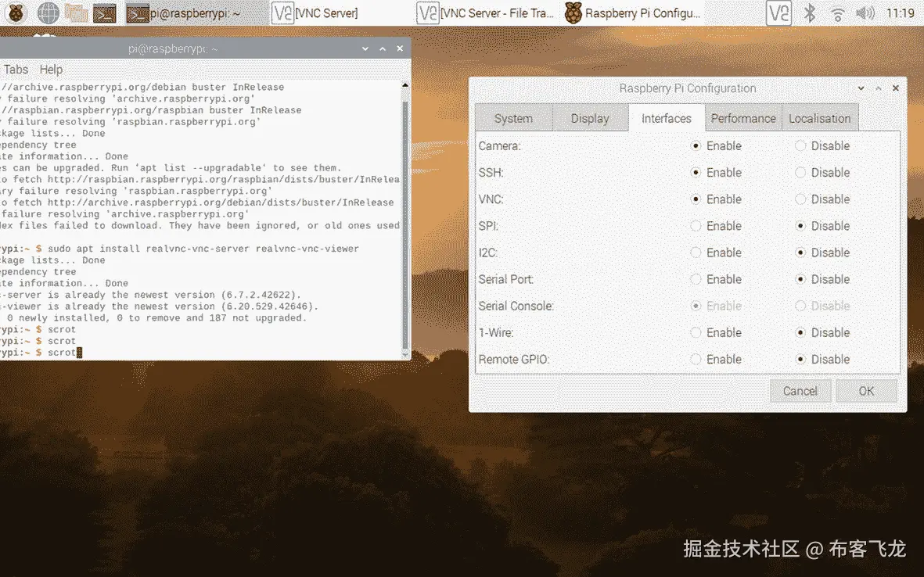Enable VNC radio button
This screenshot has width=924, height=577.
[696, 199]
